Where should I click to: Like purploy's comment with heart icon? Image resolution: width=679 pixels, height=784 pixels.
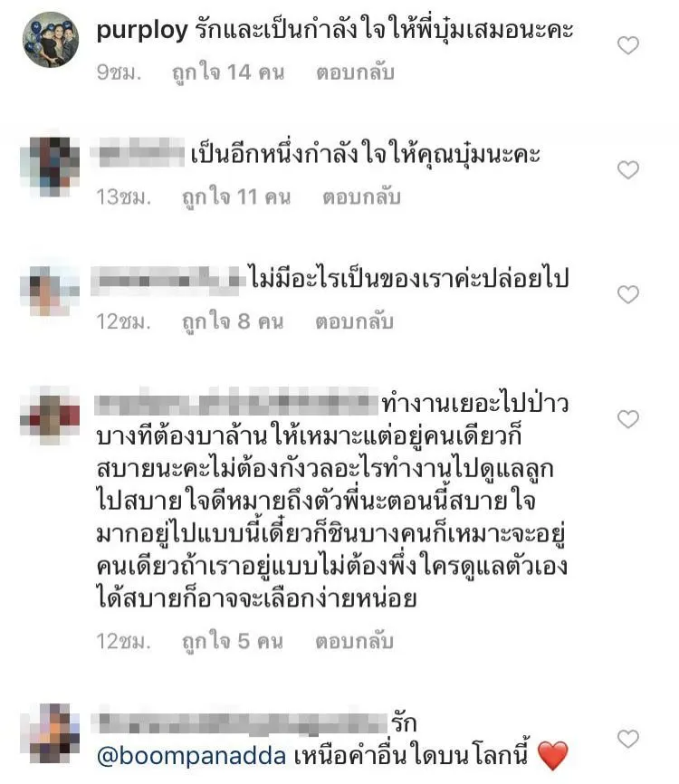point(628,45)
